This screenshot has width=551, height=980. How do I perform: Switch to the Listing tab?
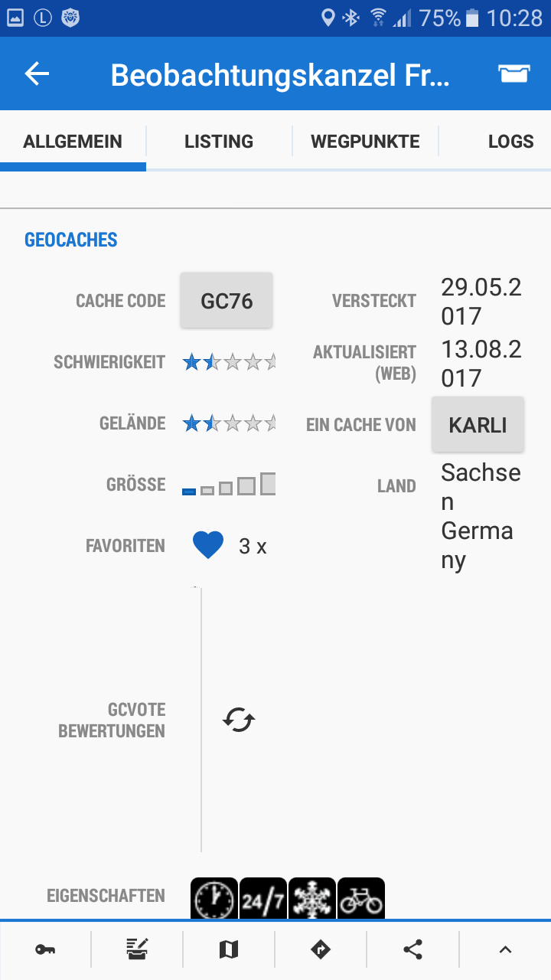219,142
